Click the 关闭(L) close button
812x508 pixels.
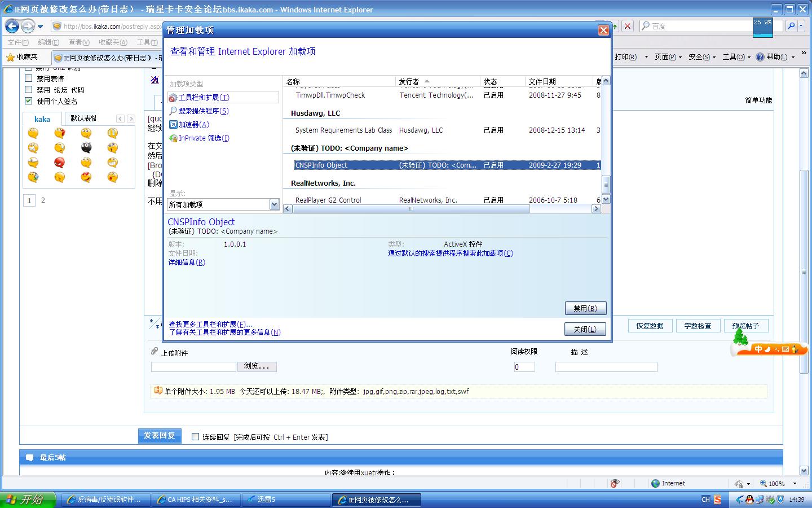tap(585, 329)
